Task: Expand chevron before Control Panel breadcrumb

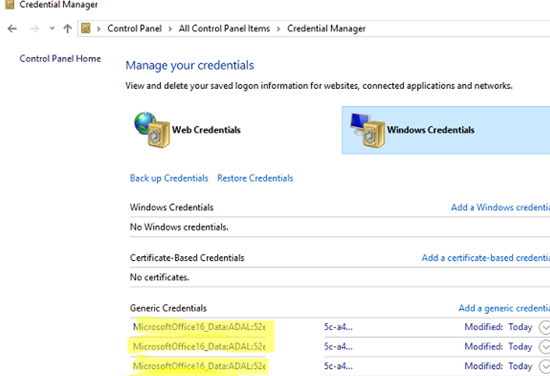Action: tap(99, 29)
